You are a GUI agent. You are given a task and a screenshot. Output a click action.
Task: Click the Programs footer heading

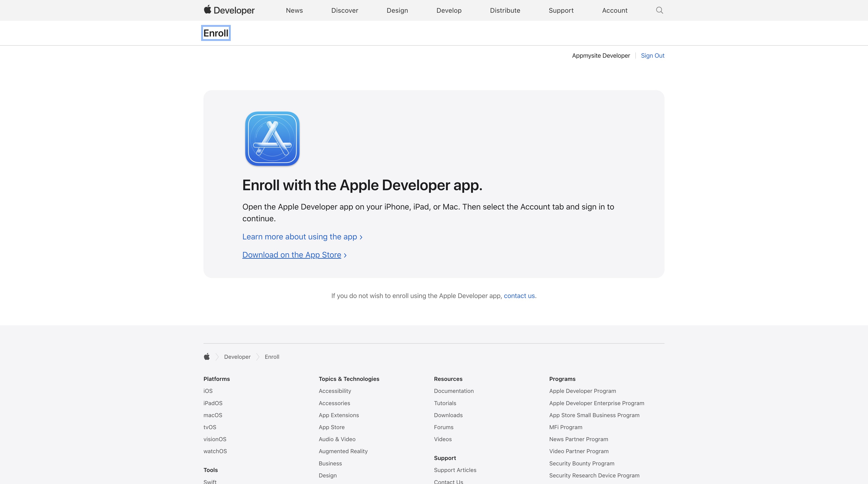pyautogui.click(x=562, y=379)
